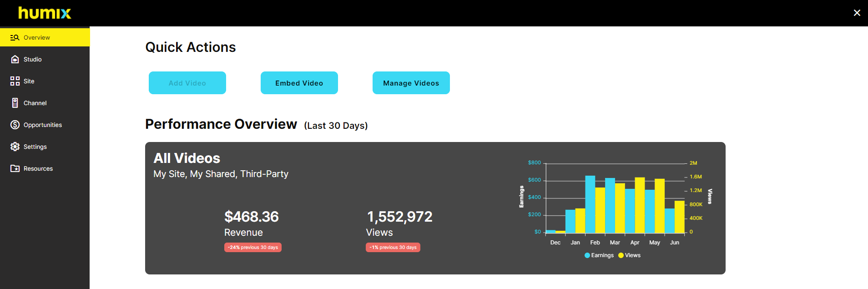
Task: Click the humix logo
Action: (45, 13)
